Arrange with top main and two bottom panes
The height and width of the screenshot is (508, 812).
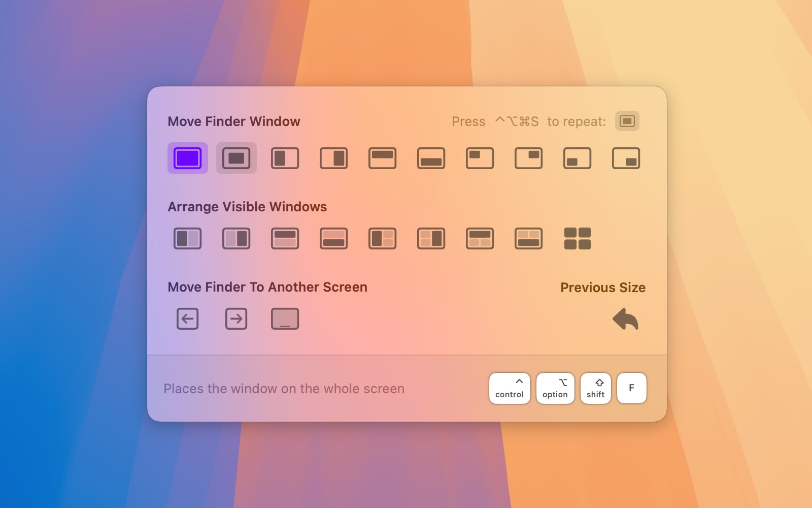(480, 238)
